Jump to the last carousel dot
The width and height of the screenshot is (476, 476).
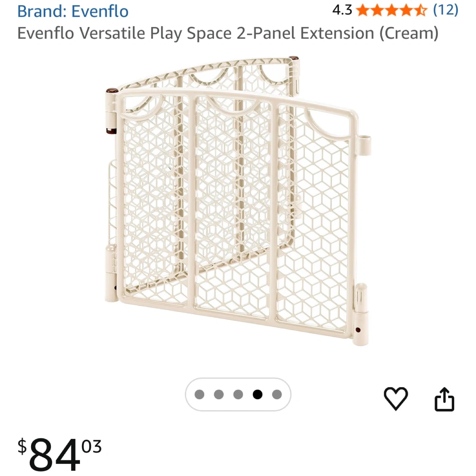[x=277, y=394]
